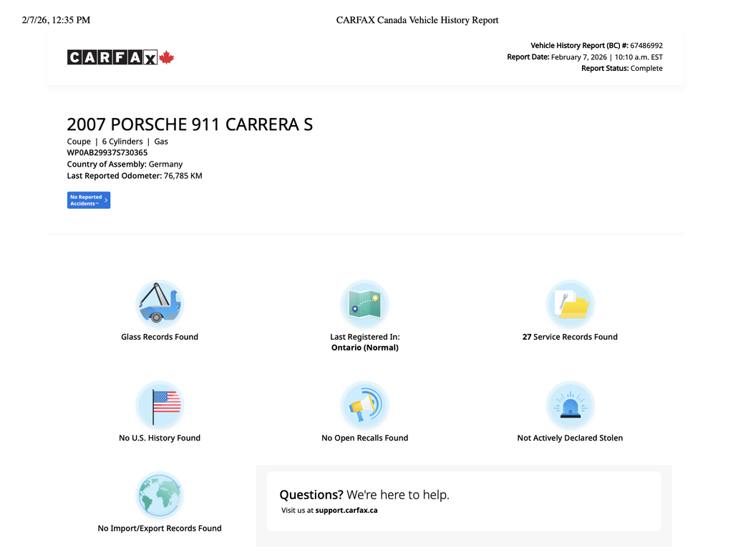Click the service records folder icon
This screenshot has width=733, height=560.
570,304
